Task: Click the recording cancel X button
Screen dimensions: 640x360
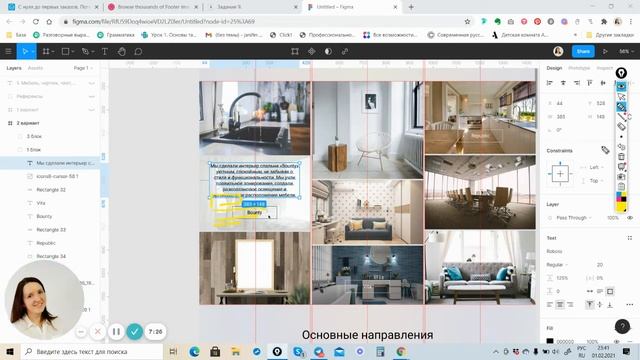Action: [98, 331]
